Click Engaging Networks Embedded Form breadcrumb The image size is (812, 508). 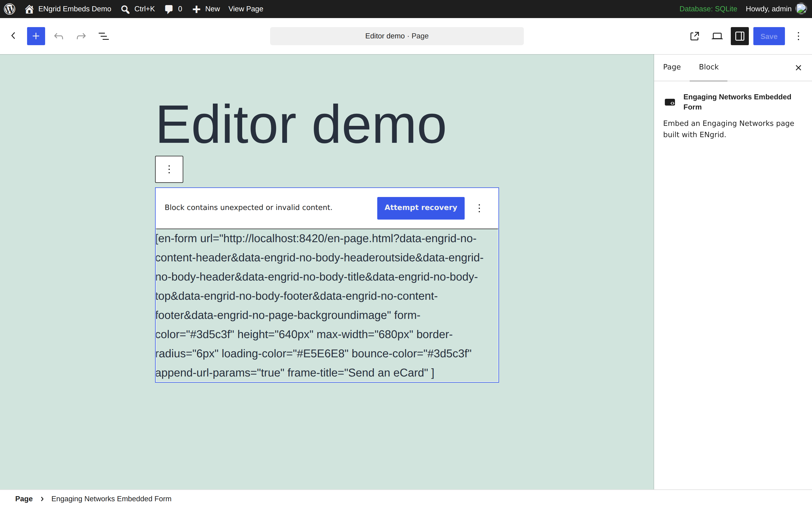(111, 499)
